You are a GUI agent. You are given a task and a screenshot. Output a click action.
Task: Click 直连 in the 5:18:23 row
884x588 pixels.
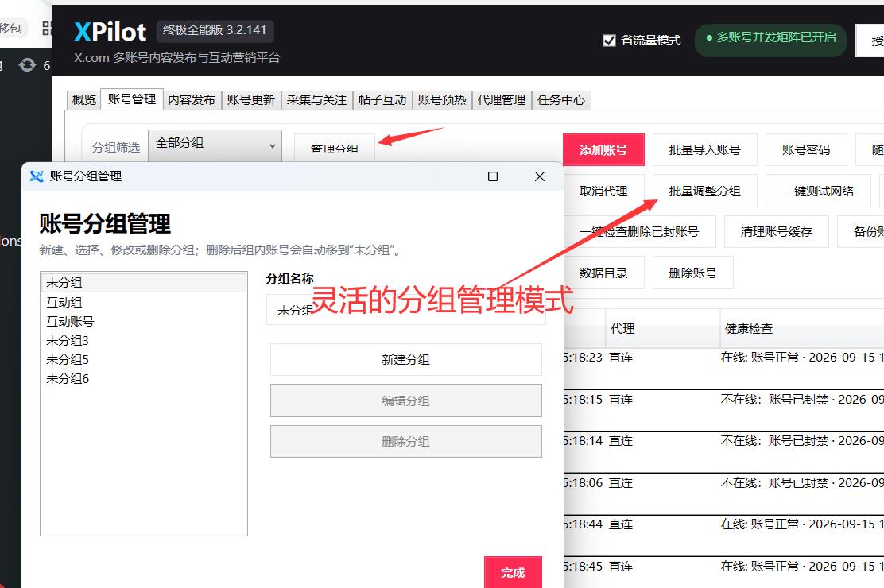click(x=621, y=358)
